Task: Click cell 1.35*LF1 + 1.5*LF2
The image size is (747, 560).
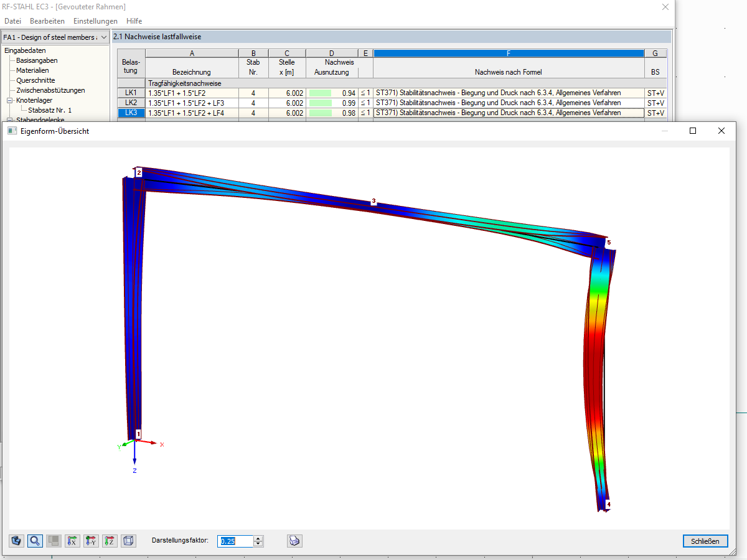Action: coord(192,93)
